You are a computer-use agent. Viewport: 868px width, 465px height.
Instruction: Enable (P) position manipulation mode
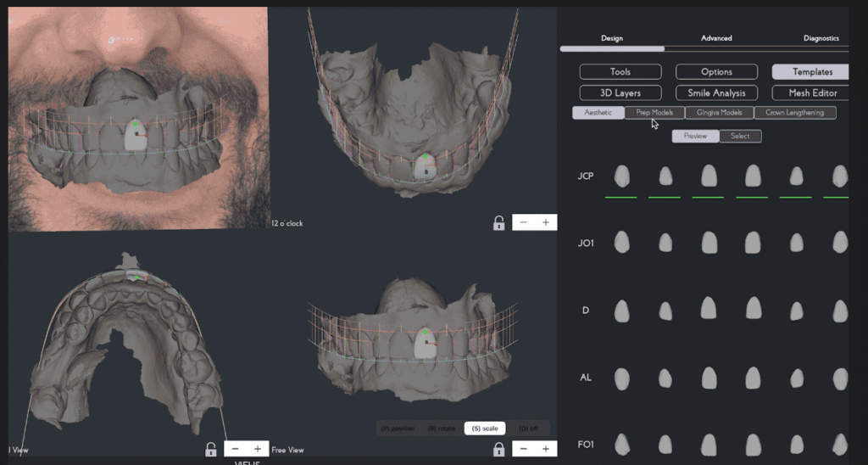(x=398, y=429)
